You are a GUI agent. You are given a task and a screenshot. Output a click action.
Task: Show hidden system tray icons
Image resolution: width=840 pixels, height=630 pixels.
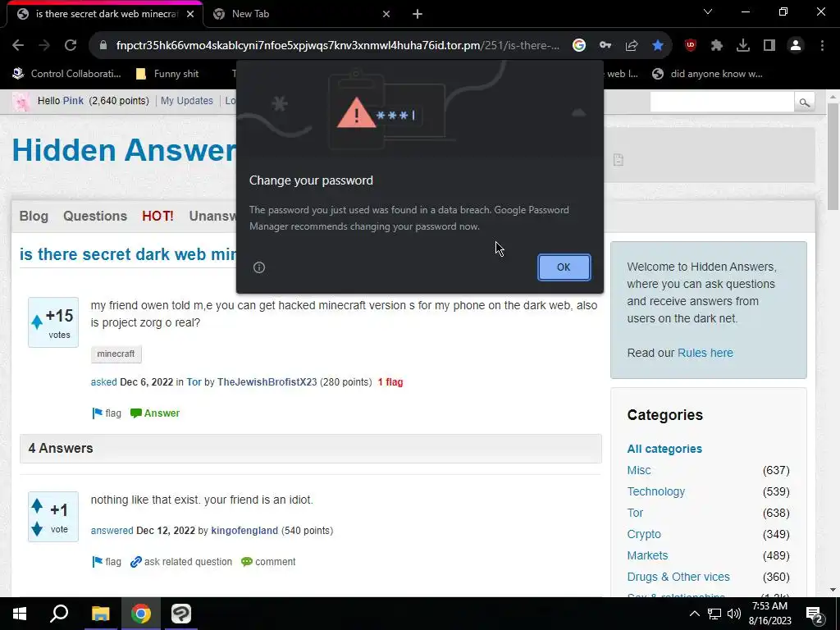click(x=694, y=614)
